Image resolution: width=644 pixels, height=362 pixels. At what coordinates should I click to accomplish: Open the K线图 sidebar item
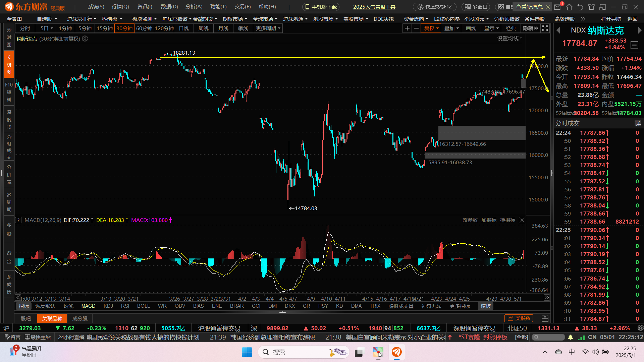click(9, 64)
